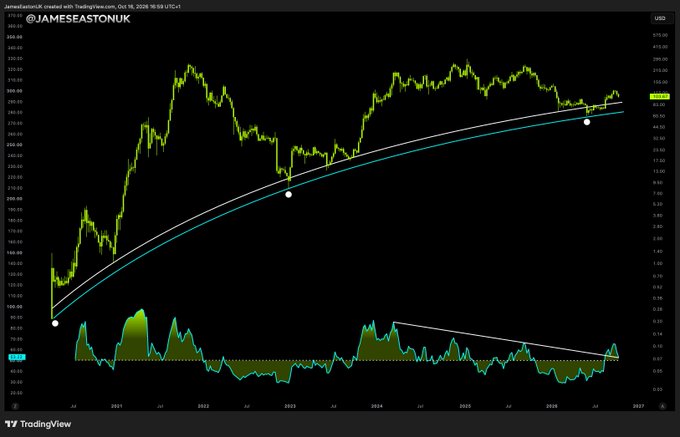
Task: Open the TradingView logo link
Action: pyautogui.click(x=38, y=424)
